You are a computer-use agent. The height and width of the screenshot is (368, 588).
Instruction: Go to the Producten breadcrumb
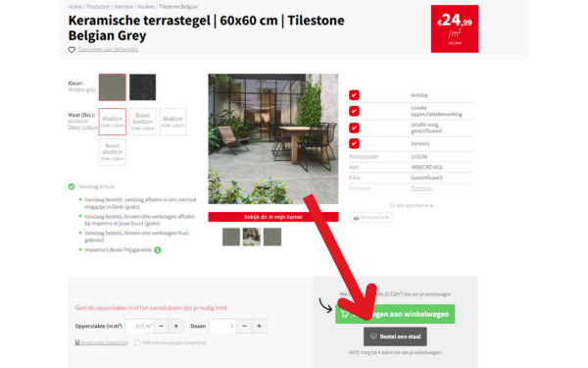pyautogui.click(x=98, y=7)
